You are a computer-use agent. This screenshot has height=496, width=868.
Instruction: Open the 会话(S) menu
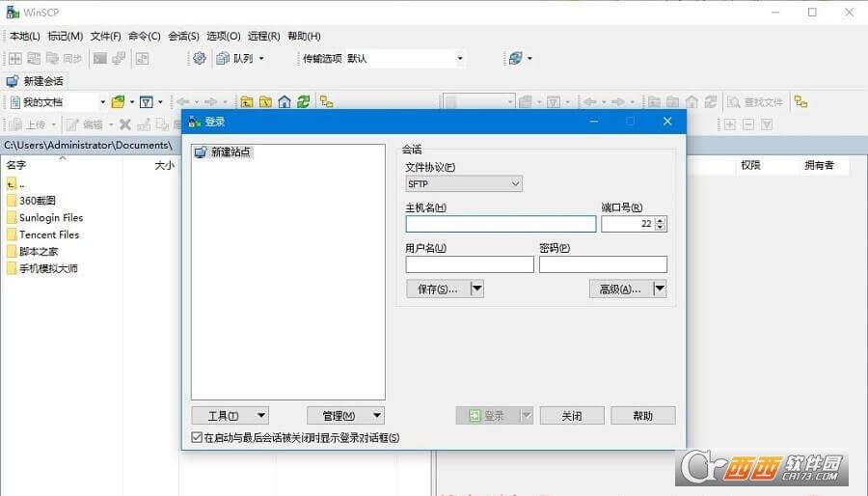click(183, 36)
